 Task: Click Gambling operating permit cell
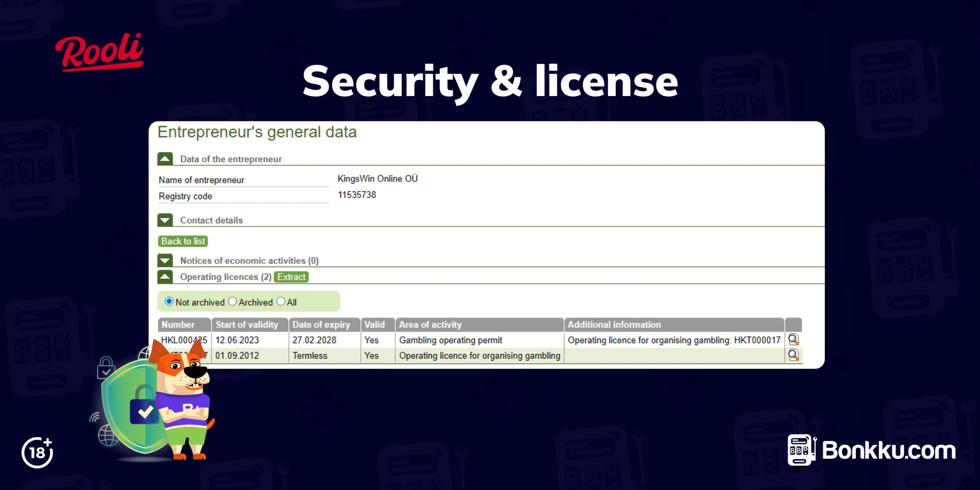click(451, 340)
